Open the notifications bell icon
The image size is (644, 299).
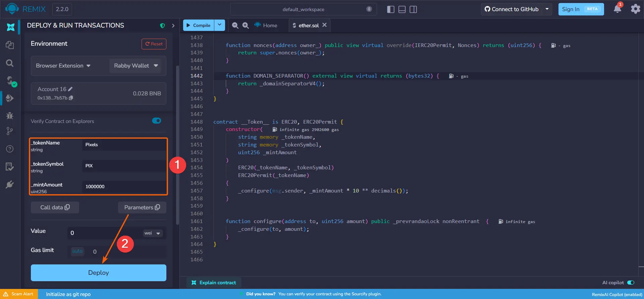coord(618,9)
